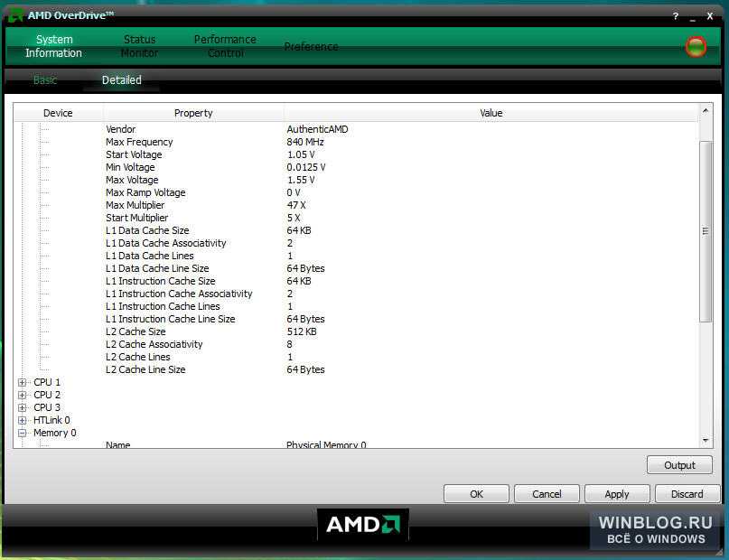Select the Min Voltage property
Screen dimensions: 729x560
tap(130, 167)
